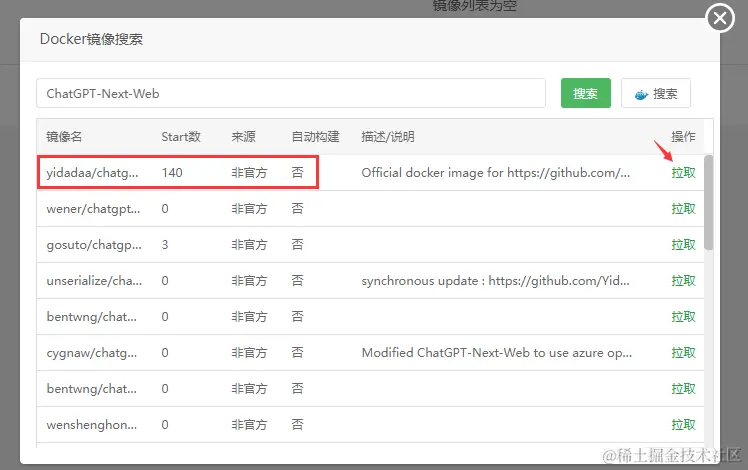Click star count 140 for yidadaa
748x470 pixels.
click(x=172, y=173)
